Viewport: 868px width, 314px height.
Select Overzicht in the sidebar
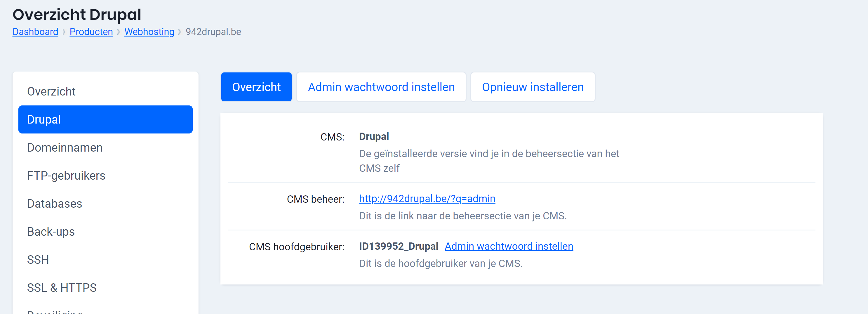(51, 91)
